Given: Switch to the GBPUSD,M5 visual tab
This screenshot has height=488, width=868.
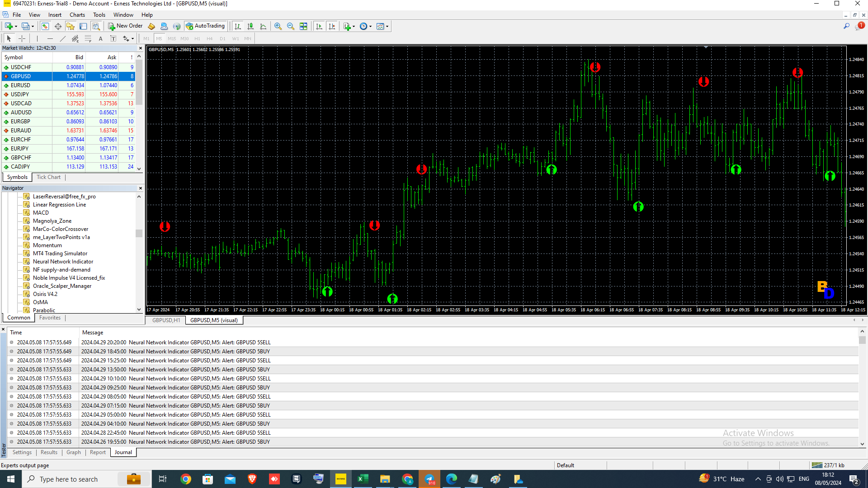Looking at the screenshot, I should point(213,320).
